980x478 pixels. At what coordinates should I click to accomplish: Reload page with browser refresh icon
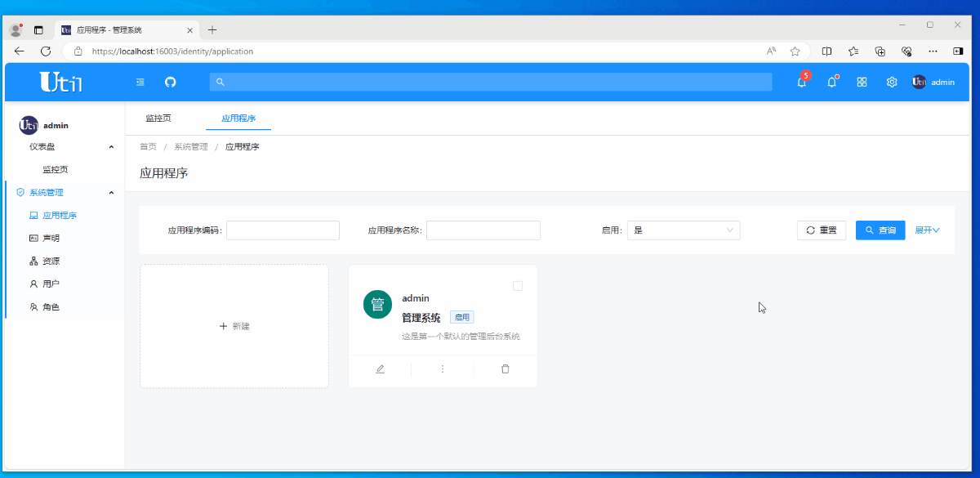(46, 51)
